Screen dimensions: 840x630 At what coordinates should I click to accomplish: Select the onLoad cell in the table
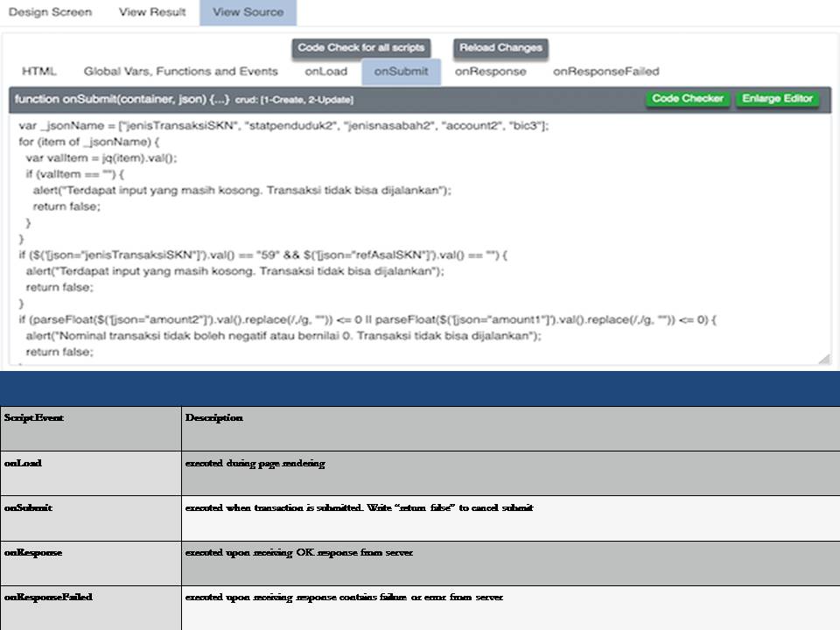(x=23, y=463)
